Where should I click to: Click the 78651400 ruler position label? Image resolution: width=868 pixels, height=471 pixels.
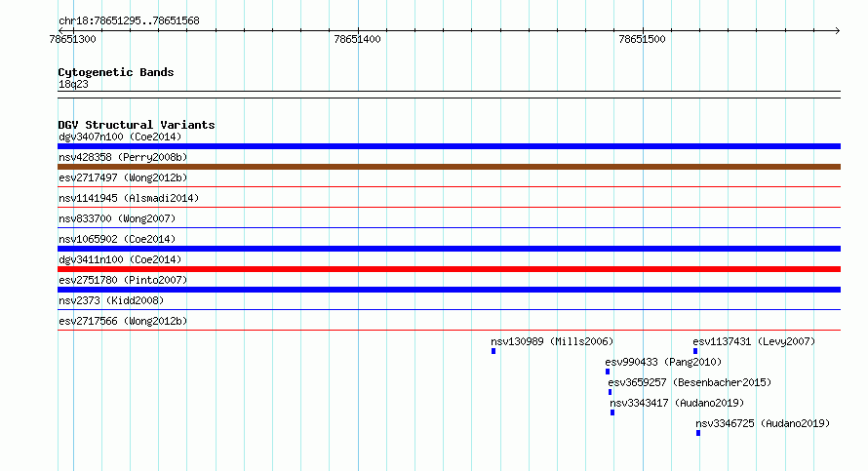(357, 39)
